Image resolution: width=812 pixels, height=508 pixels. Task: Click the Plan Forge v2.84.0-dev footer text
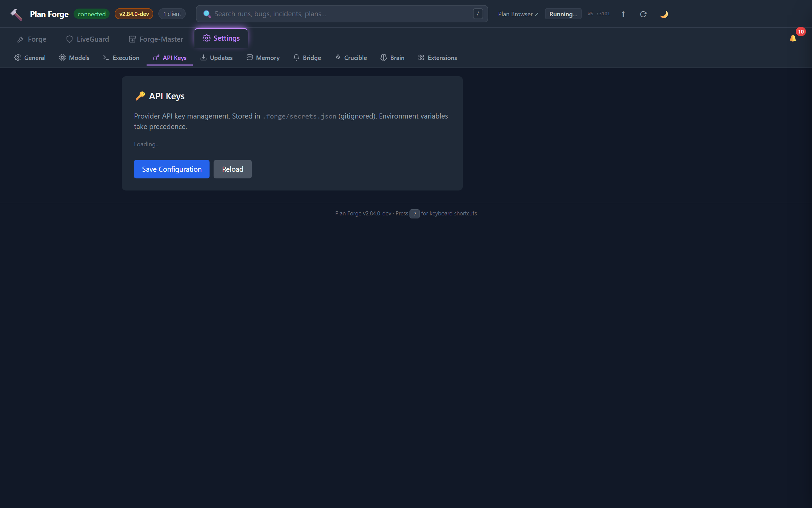[x=363, y=213]
